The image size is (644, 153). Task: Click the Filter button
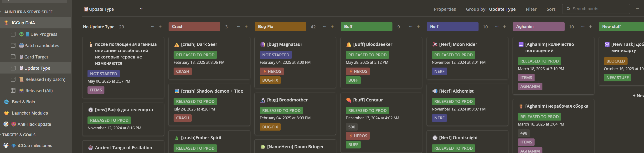[x=531, y=9]
